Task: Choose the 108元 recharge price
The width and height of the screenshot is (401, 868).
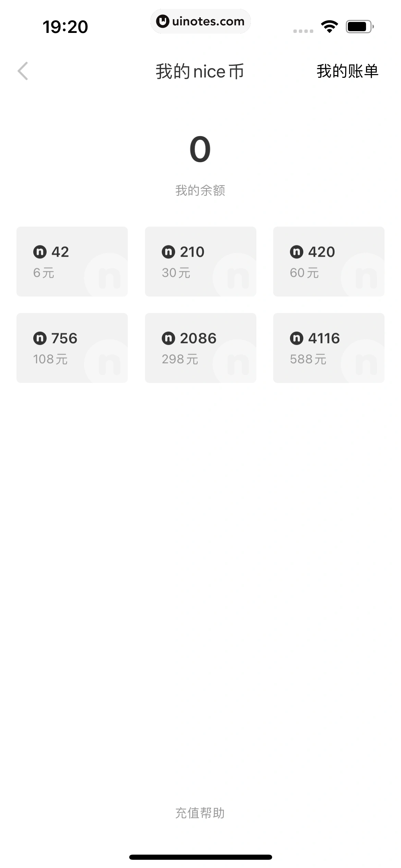Action: 50,359
